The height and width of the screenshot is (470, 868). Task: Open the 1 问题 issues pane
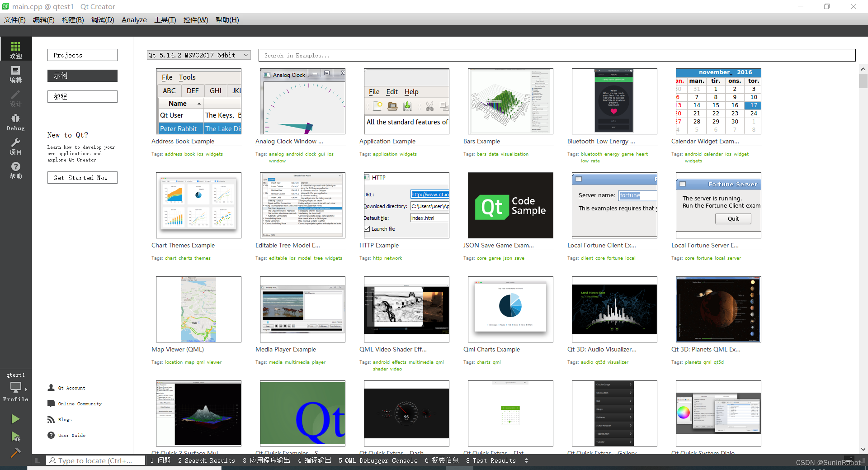[160, 461]
